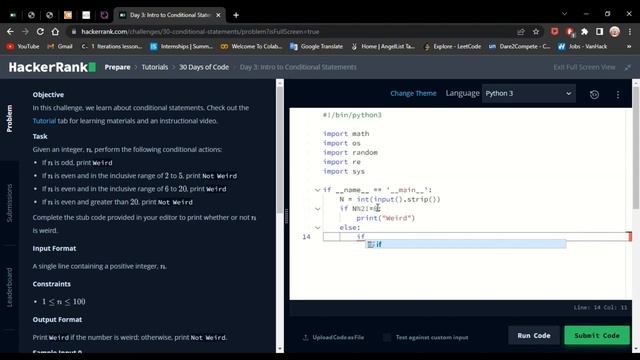Image resolution: width=640 pixels, height=360 pixels.
Task: Click the Run Code button
Action: point(533,336)
